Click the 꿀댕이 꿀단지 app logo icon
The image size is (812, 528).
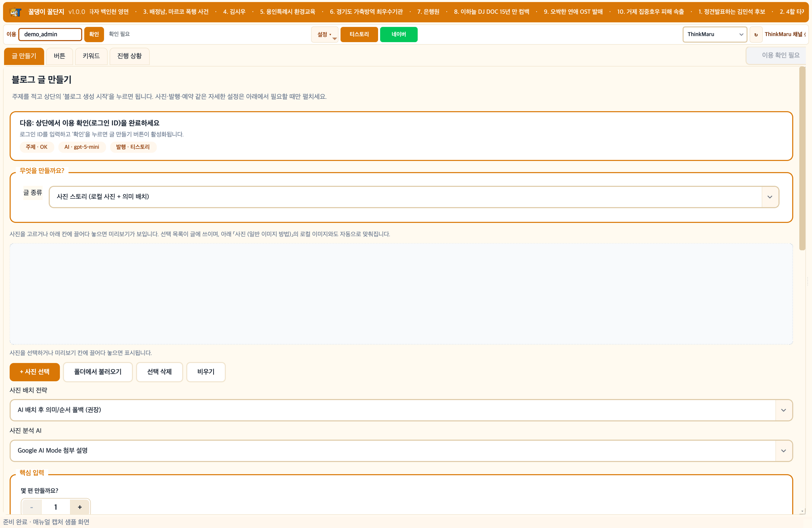(x=15, y=12)
